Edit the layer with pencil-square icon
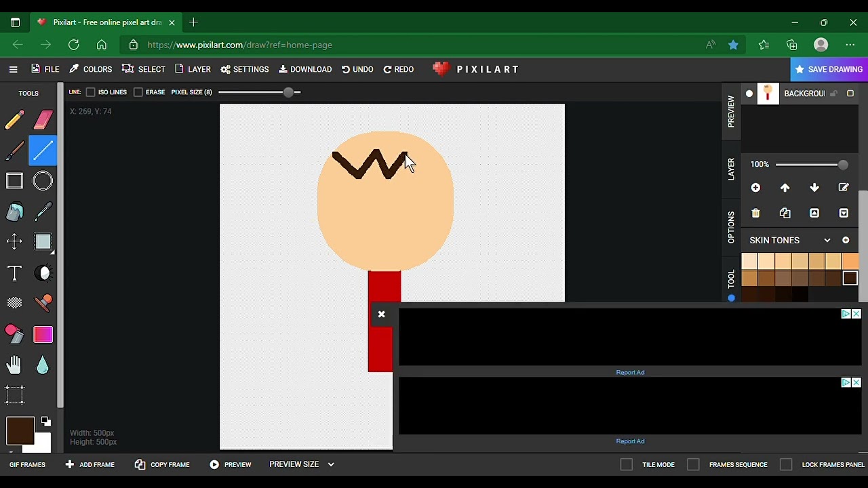Screen dimensions: 868x488 click(x=844, y=188)
